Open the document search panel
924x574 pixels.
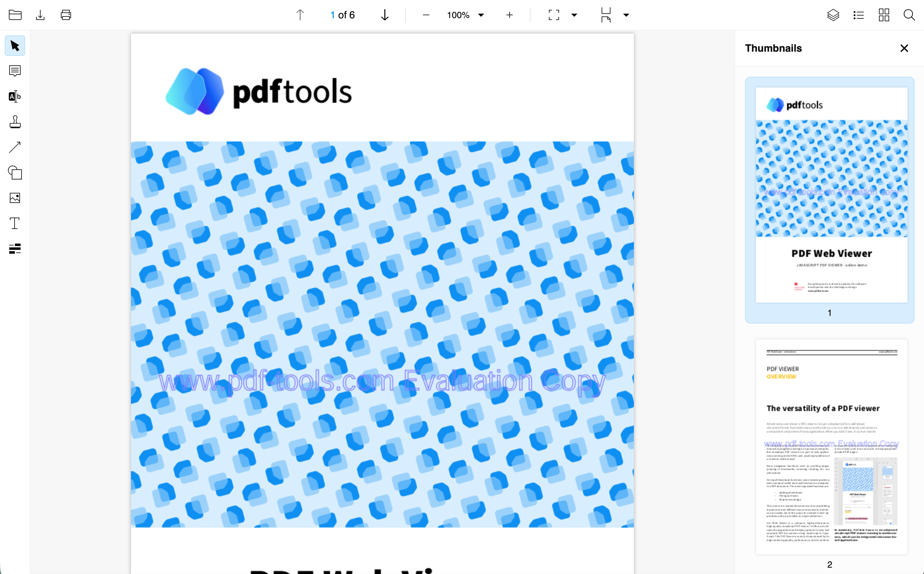point(909,15)
